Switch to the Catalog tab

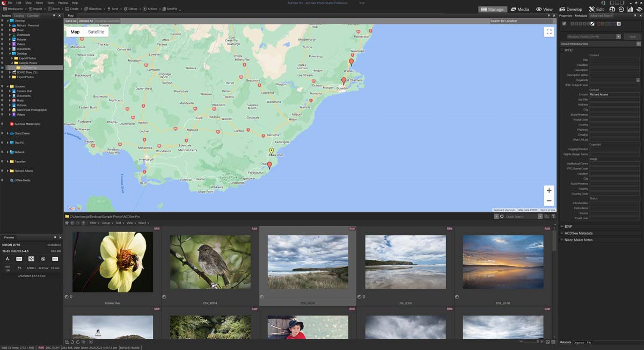pos(19,16)
